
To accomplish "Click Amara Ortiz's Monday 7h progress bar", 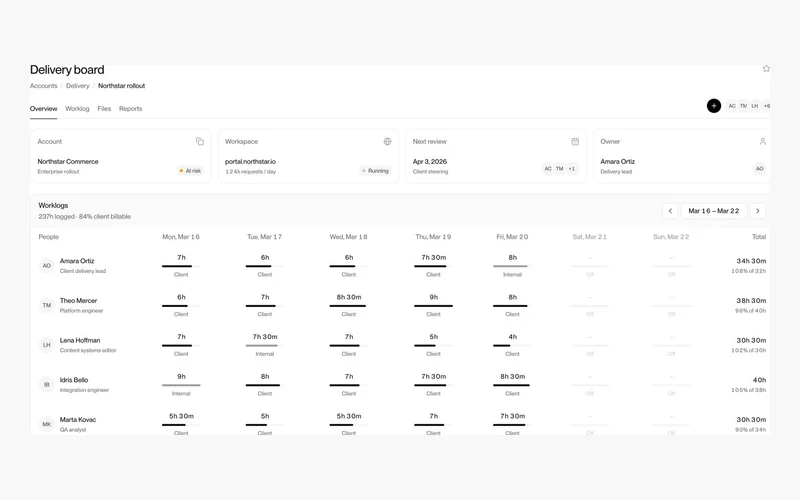I will (x=181, y=266).
